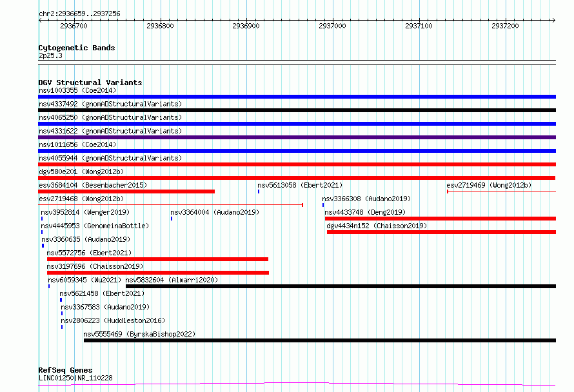Screen dimensions: 574x392
Task: Select red bar for nsv4433748
Action: [x=440, y=219]
